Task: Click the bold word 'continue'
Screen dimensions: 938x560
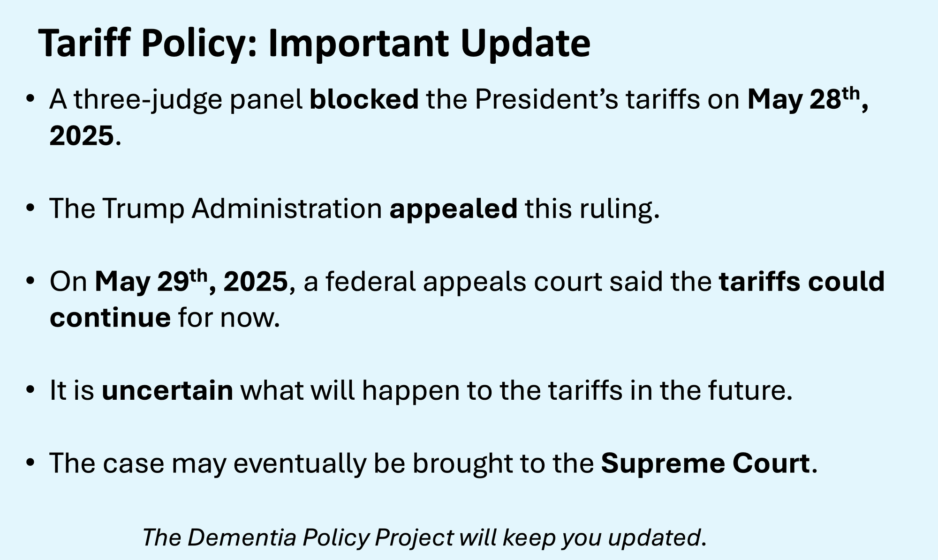Action: [x=110, y=317]
